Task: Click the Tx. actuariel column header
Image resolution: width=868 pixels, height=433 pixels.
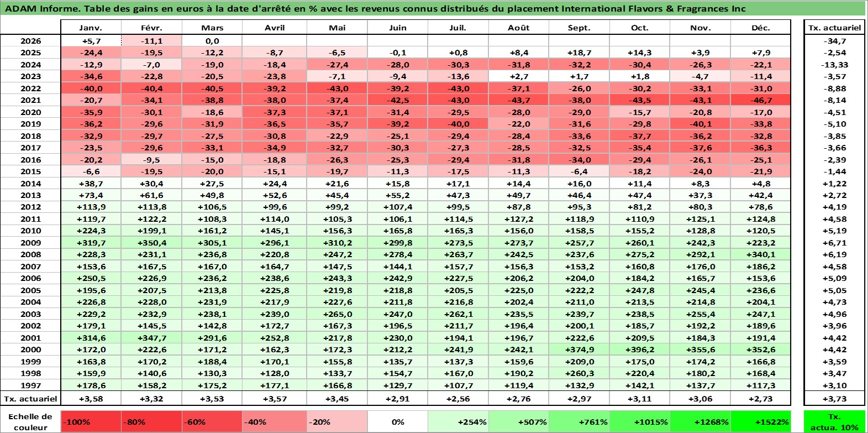Action: [834, 28]
